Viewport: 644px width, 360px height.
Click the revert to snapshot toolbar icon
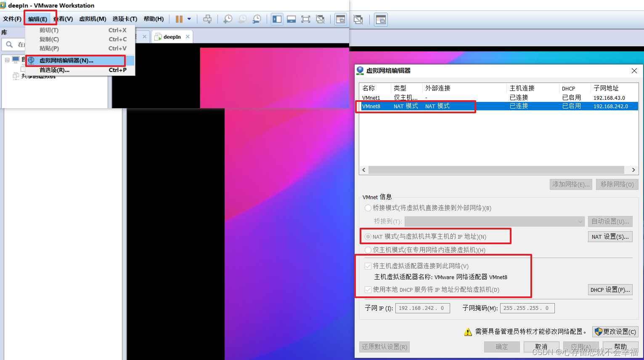pyautogui.click(x=242, y=19)
